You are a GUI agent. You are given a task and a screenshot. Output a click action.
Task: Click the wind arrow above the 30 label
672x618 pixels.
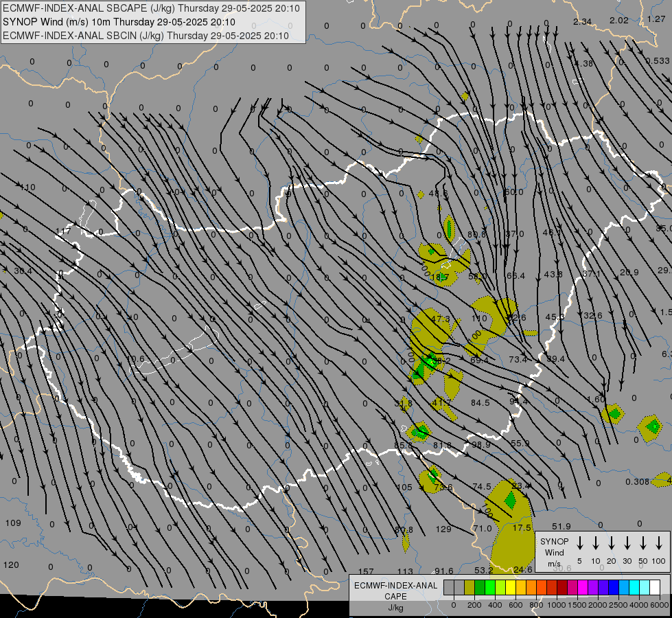coord(627,543)
